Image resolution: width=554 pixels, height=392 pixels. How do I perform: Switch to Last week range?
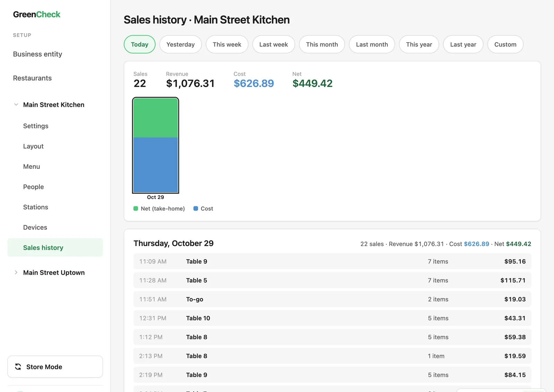click(274, 44)
